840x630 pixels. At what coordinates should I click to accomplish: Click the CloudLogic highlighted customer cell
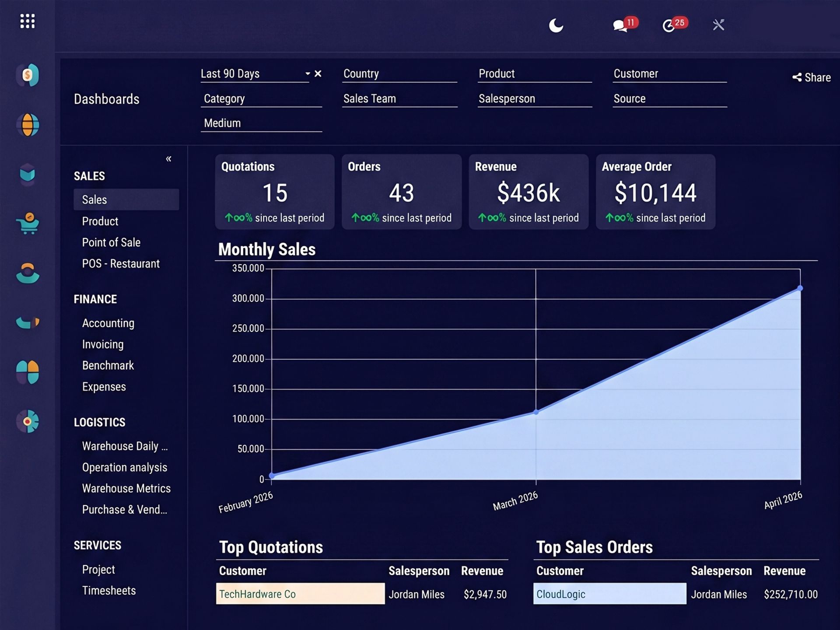tap(609, 594)
